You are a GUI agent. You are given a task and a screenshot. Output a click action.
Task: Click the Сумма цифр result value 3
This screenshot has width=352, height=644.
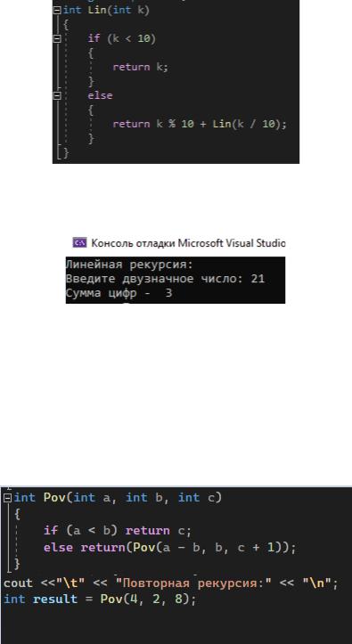pos(168,293)
